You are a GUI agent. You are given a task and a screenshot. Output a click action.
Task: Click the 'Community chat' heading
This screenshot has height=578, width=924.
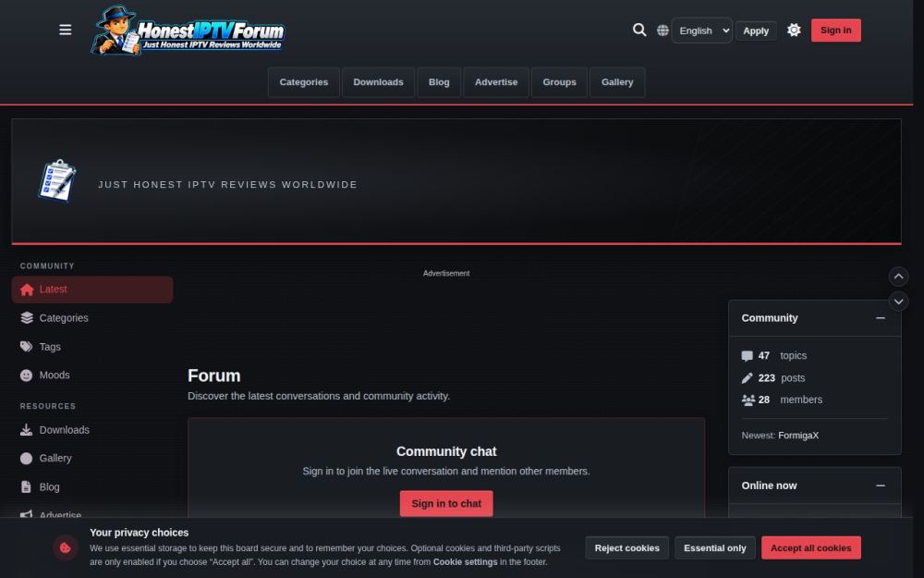pos(446,451)
